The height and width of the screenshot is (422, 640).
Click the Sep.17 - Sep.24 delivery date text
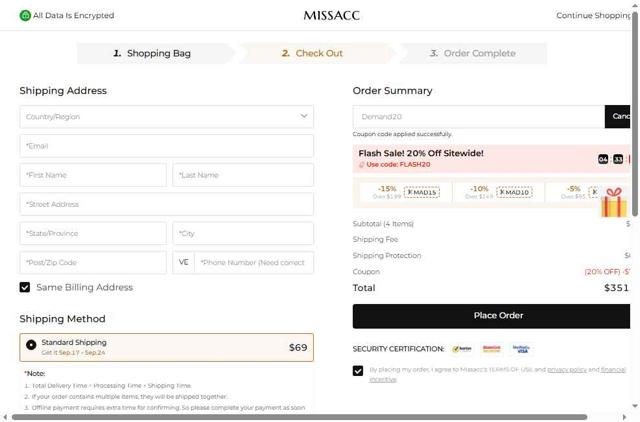pos(82,352)
